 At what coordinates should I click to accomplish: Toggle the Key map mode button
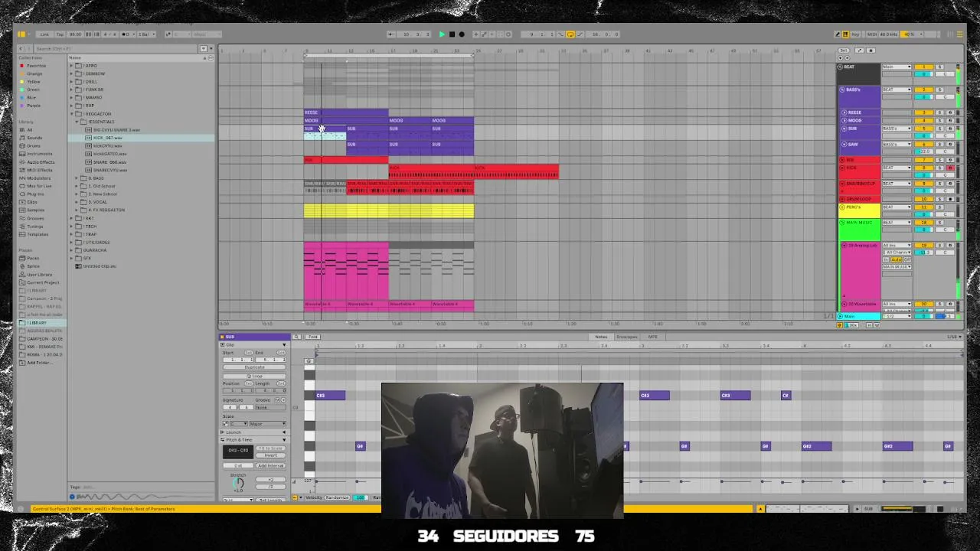point(855,34)
